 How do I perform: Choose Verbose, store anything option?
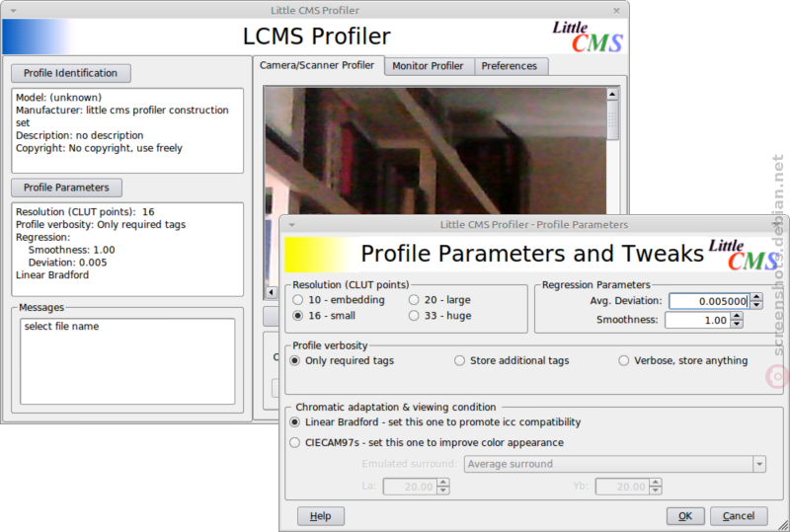[683, 360]
